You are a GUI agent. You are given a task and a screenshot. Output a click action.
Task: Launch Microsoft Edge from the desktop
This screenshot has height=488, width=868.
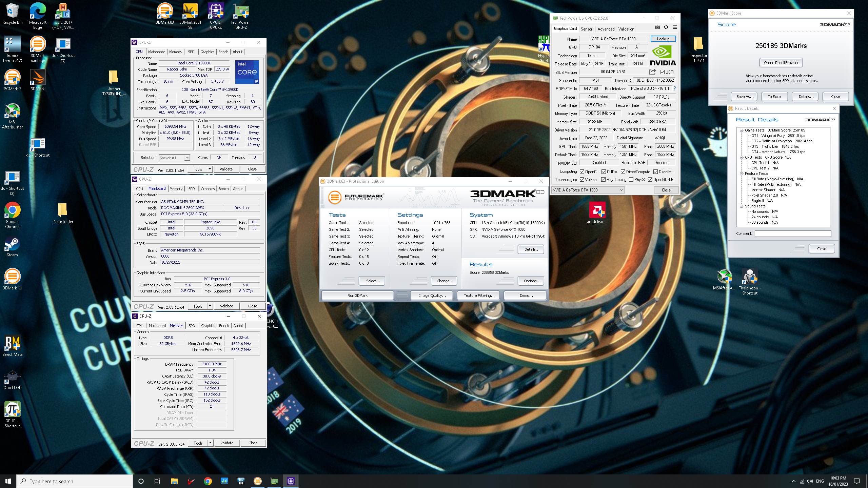(38, 16)
